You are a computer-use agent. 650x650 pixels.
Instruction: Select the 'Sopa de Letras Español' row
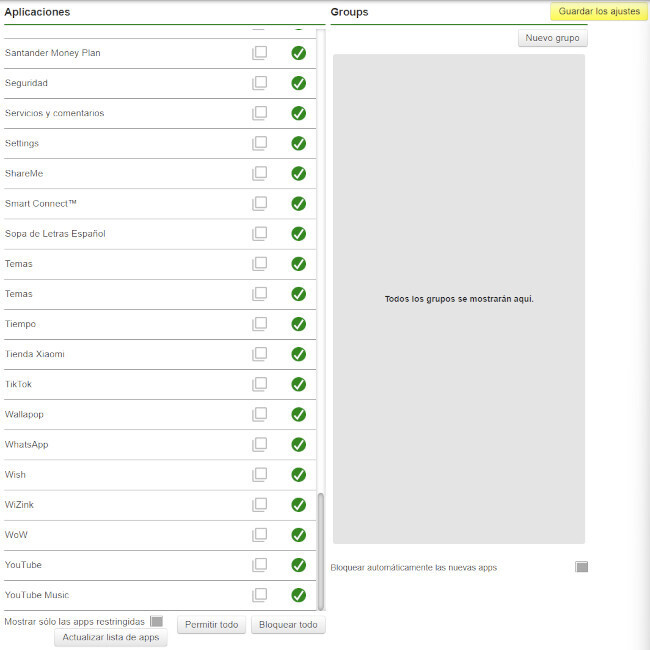[x=120, y=234]
